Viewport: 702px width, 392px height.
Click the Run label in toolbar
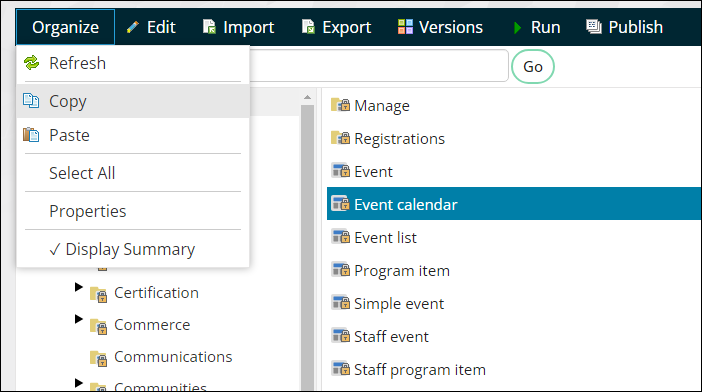(545, 27)
